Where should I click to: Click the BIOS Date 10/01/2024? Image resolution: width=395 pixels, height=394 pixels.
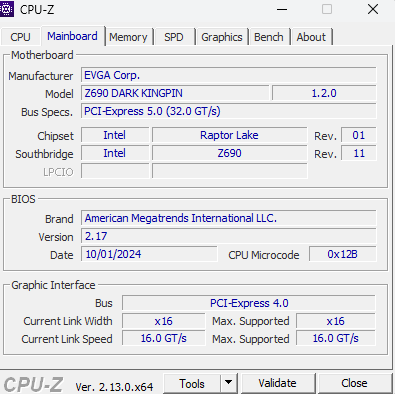click(x=149, y=254)
